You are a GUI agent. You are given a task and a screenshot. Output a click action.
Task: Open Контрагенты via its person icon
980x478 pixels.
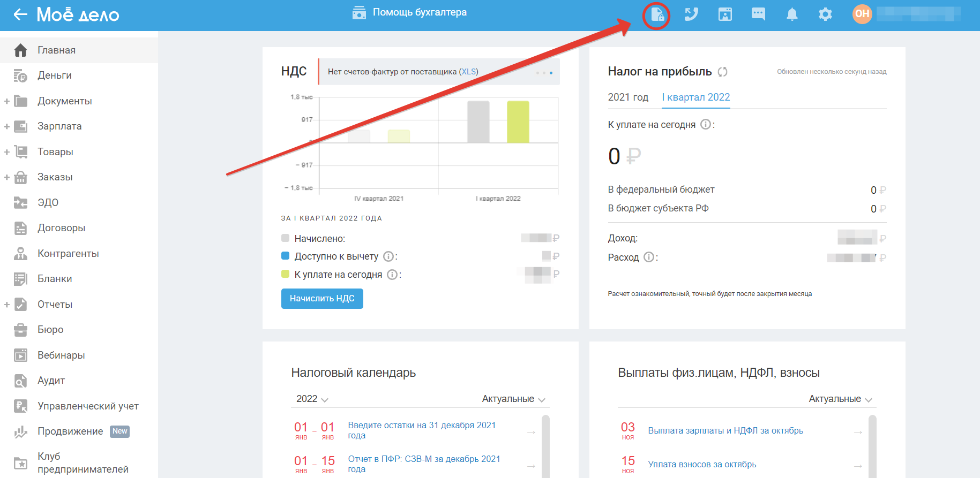[20, 254]
